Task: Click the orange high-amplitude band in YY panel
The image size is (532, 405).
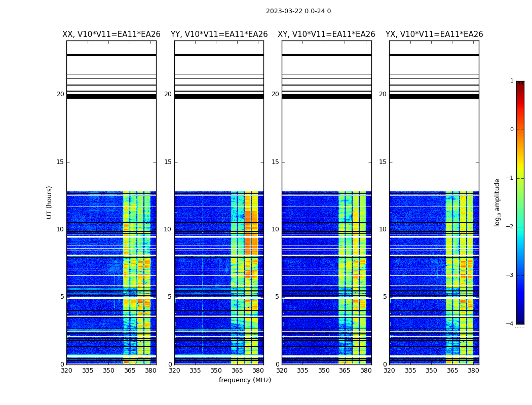Action: click(x=248, y=238)
